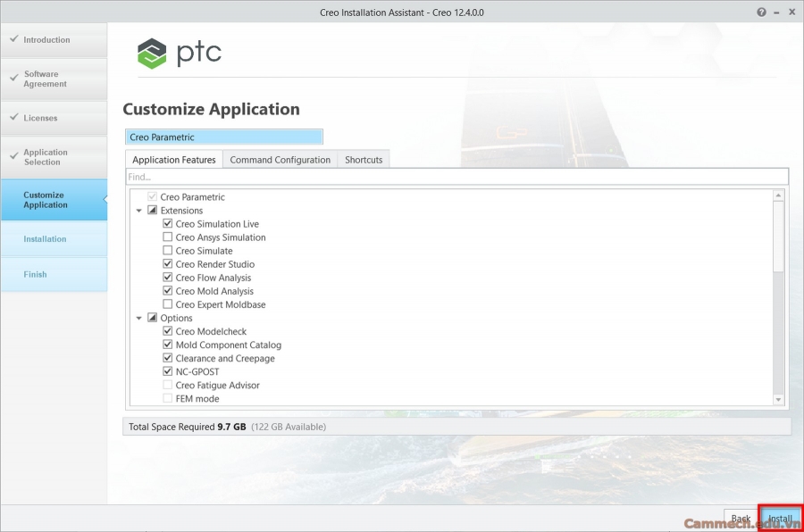Click the Install button
Image resolution: width=804 pixels, height=532 pixels.
tap(779, 518)
